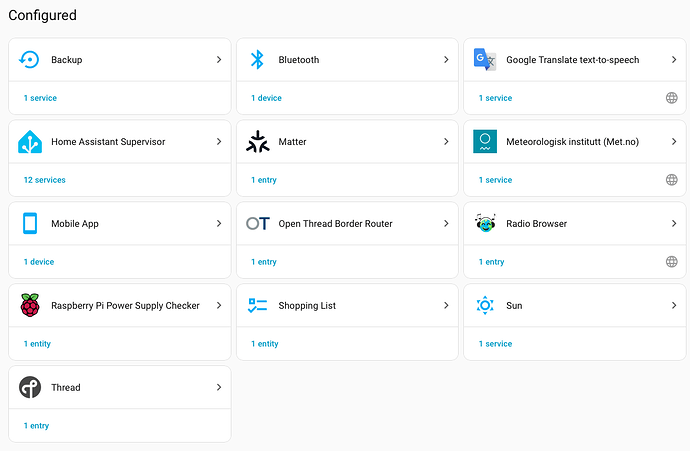This screenshot has height=451, width=690.
Task: Click the 'Radio Browser' title text
Action: pos(536,224)
